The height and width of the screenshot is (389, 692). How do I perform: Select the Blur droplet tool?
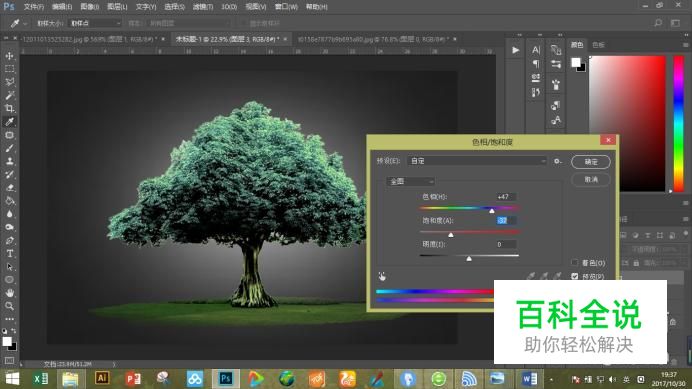pos(9,214)
